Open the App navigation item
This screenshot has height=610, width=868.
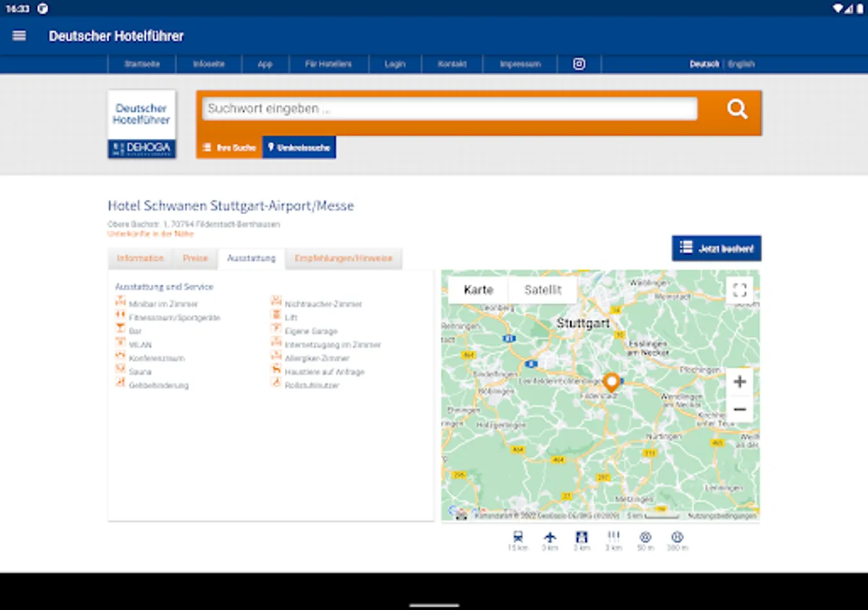[x=265, y=64]
